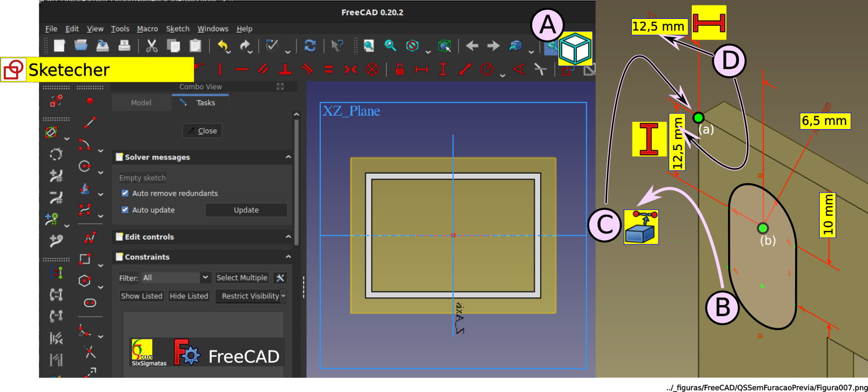
Task: Select the polyline tool
Action: [x=90, y=237]
